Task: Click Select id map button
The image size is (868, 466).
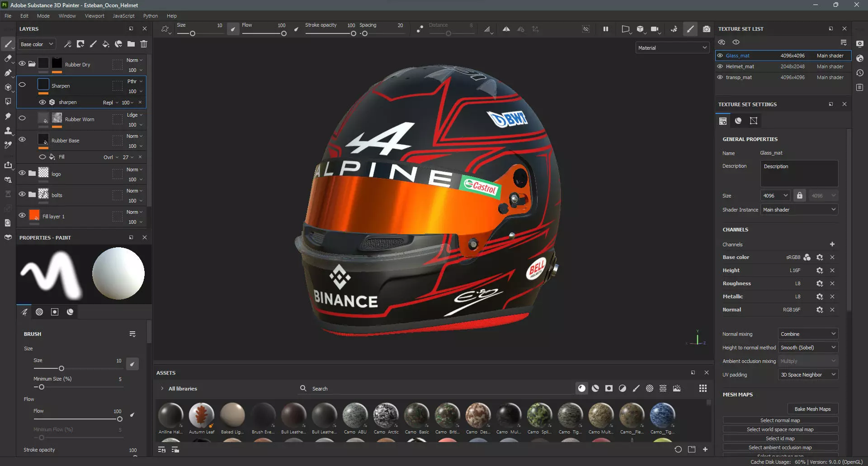Action: [780, 438]
